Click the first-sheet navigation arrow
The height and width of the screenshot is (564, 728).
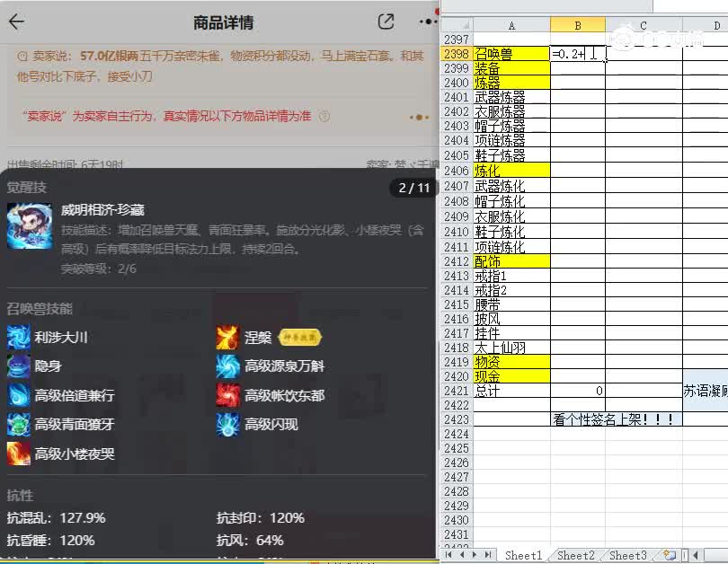447,555
